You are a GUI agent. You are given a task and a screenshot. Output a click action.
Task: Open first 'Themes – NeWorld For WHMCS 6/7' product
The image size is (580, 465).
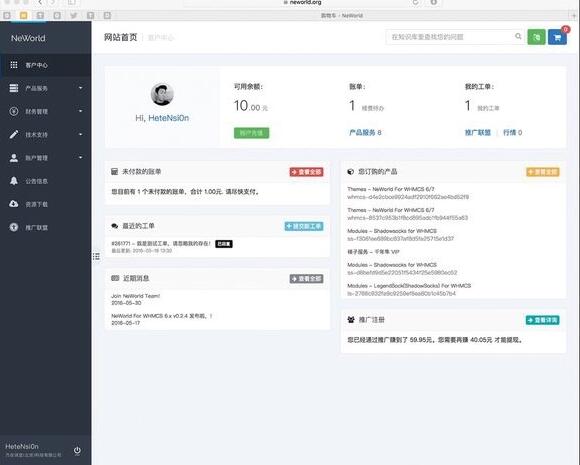coord(391,189)
